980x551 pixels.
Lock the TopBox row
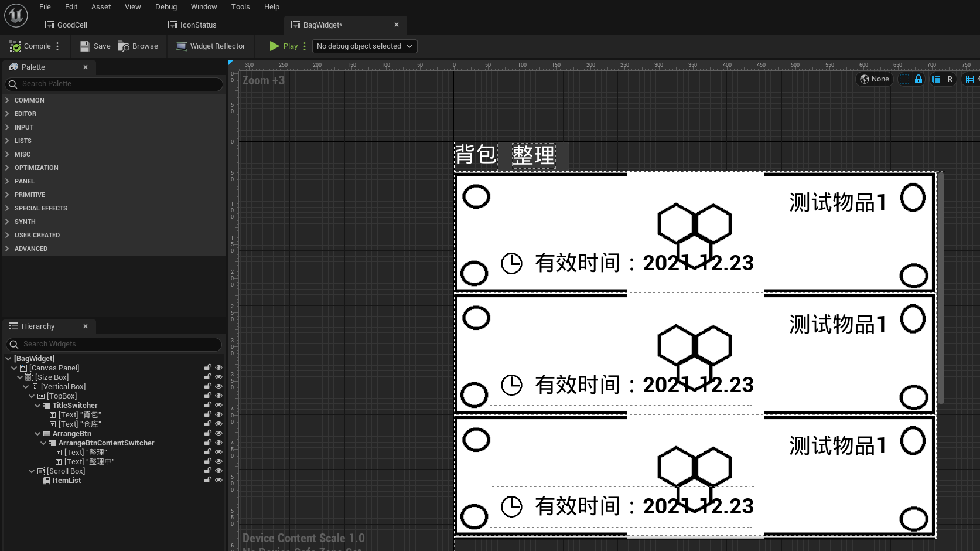(207, 396)
